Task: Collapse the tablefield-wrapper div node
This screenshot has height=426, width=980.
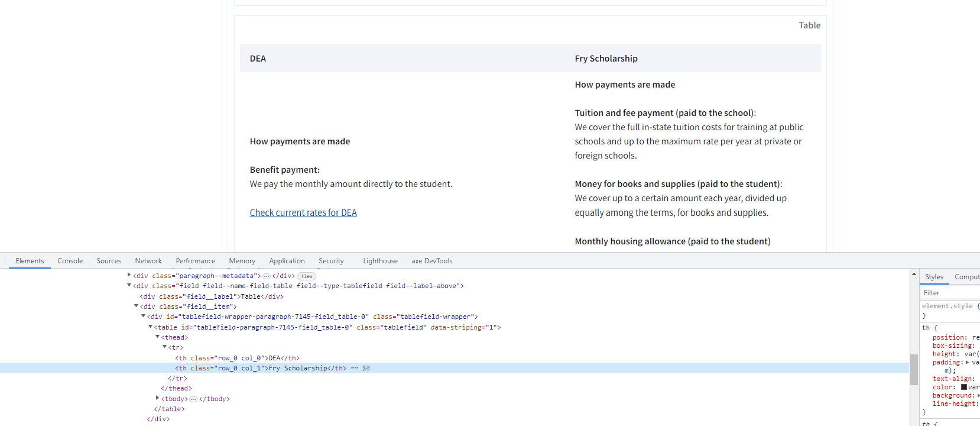Action: tap(143, 316)
